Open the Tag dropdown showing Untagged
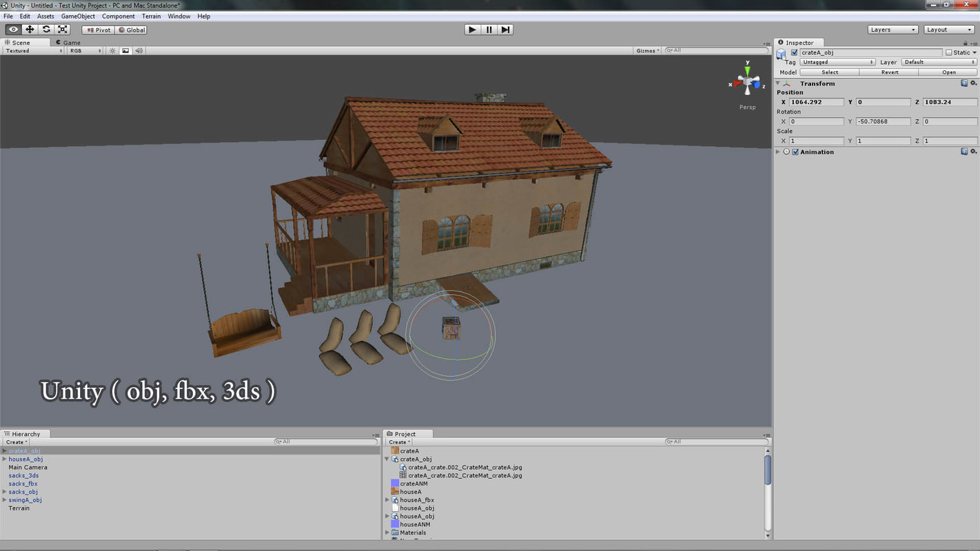The height and width of the screenshot is (551, 980). 837,62
